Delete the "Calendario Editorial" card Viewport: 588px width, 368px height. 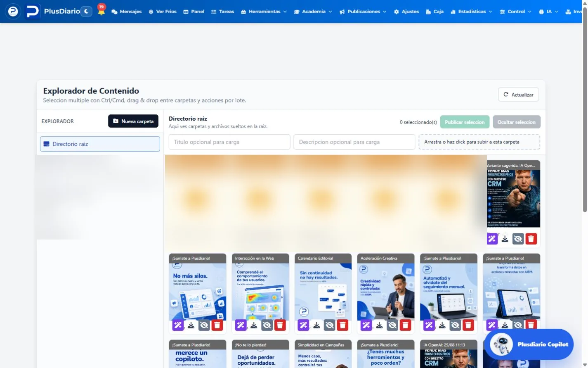[x=342, y=325]
